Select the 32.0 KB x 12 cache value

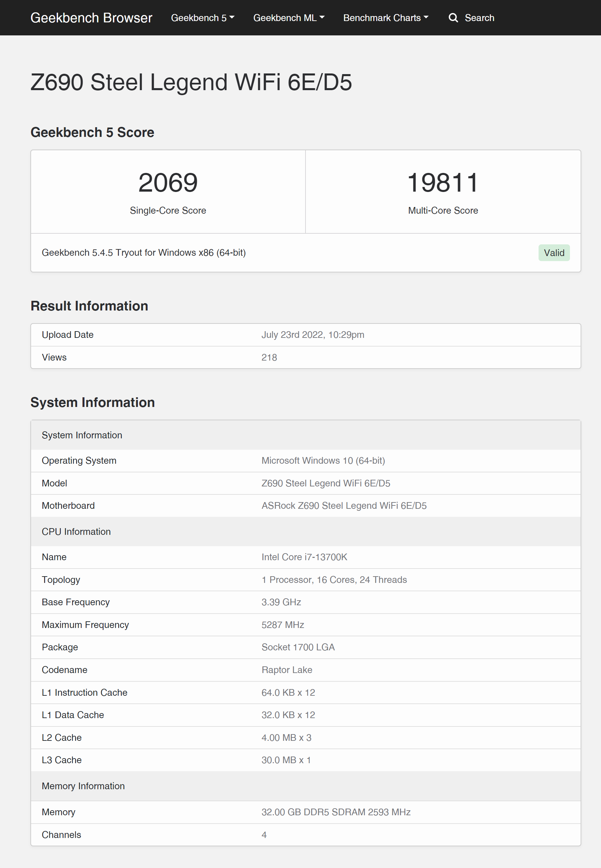(288, 715)
